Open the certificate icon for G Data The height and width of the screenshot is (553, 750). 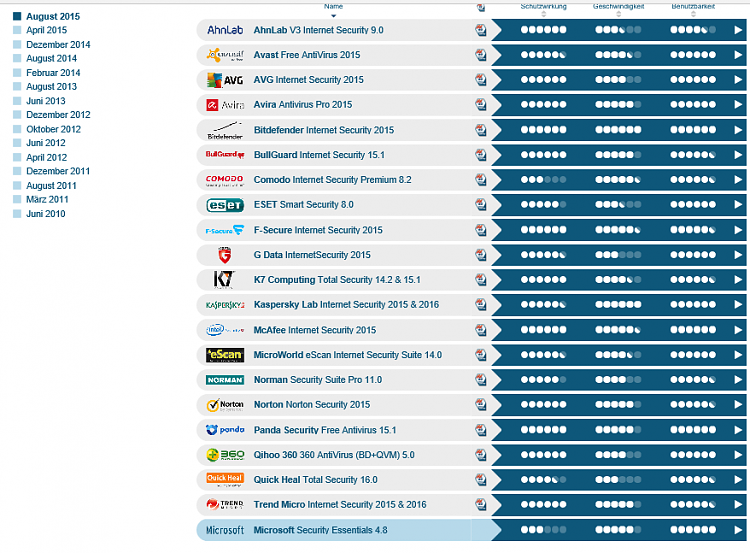(x=481, y=255)
